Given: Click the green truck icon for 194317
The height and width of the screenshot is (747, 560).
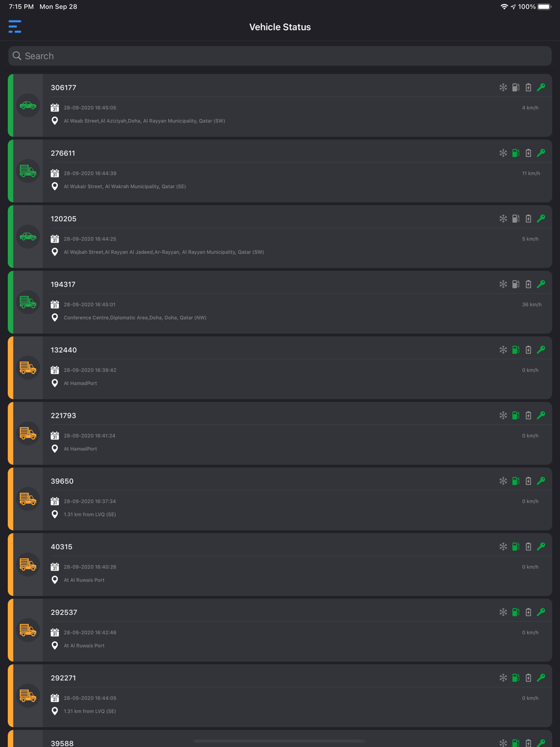Looking at the screenshot, I should click(28, 302).
